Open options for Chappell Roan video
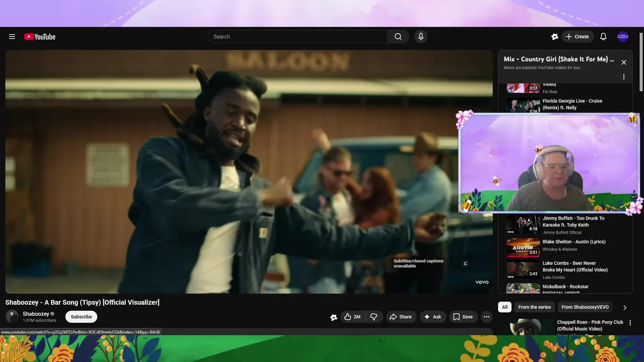This screenshot has width=644, height=362. point(630,323)
